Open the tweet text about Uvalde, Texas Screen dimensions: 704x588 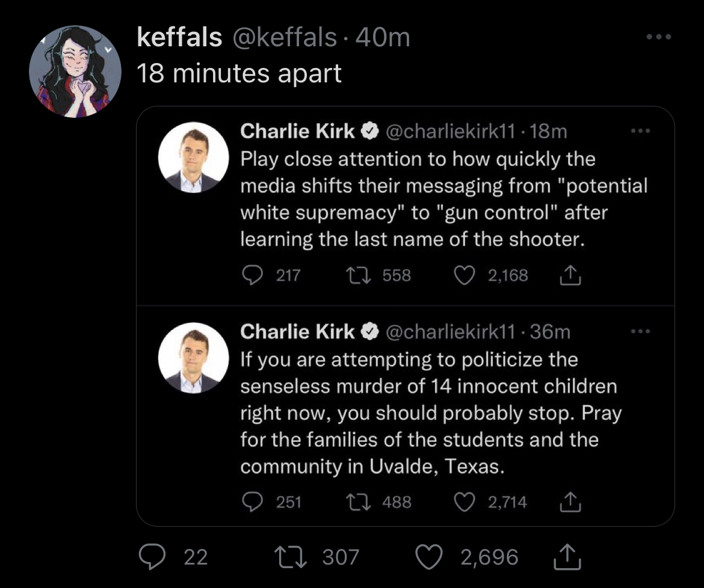[x=431, y=413]
